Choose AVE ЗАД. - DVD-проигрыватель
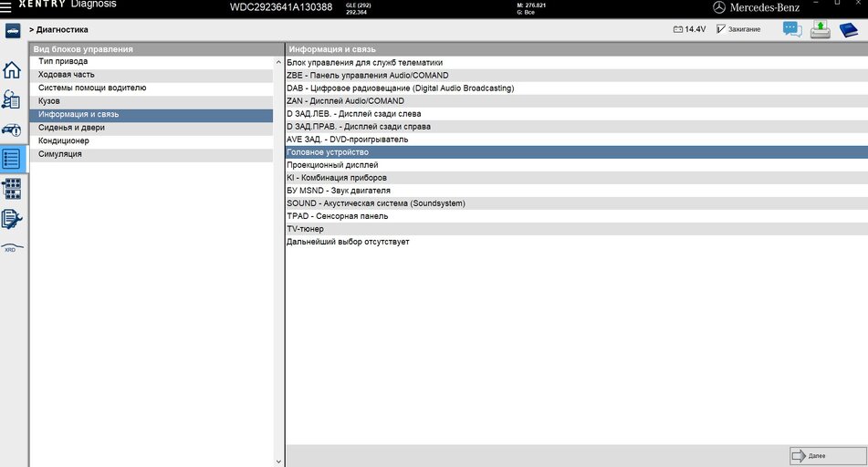The image size is (868, 467). (577, 140)
